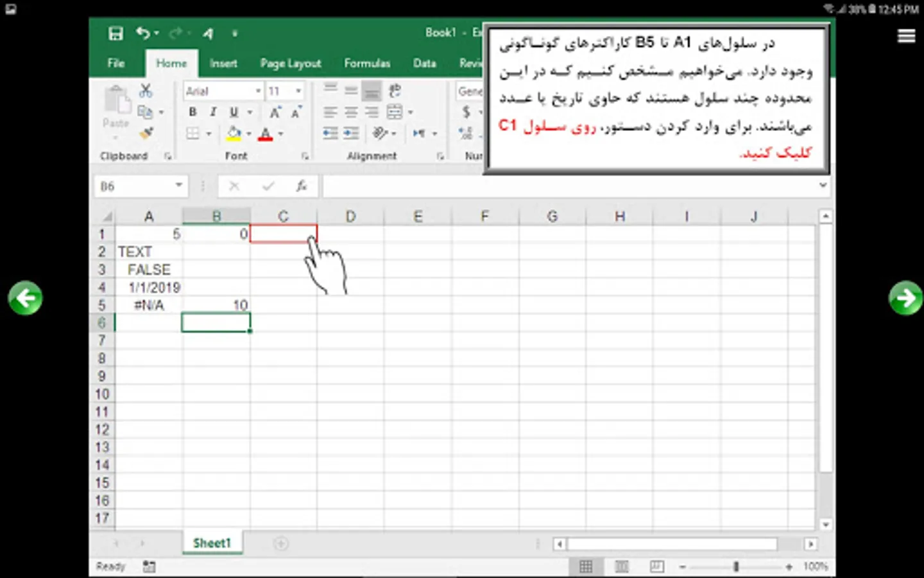Switch to Page Layout view in status bar
The width and height of the screenshot is (924, 578).
(621, 566)
